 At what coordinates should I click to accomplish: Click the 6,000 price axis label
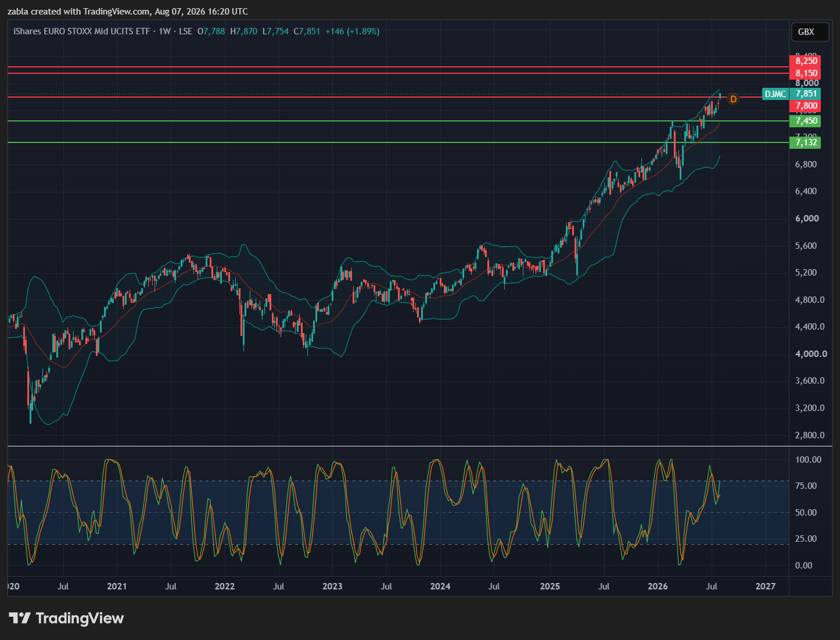coord(806,219)
